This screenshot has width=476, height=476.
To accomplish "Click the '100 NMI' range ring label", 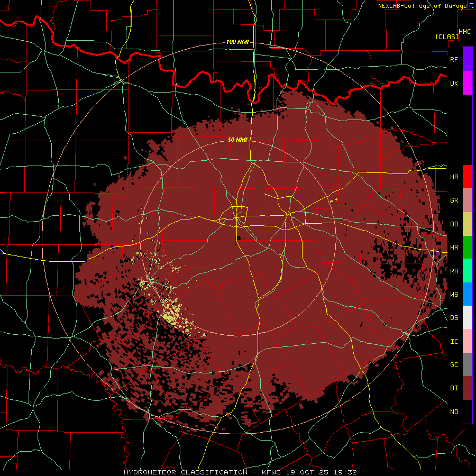I will pyautogui.click(x=237, y=42).
